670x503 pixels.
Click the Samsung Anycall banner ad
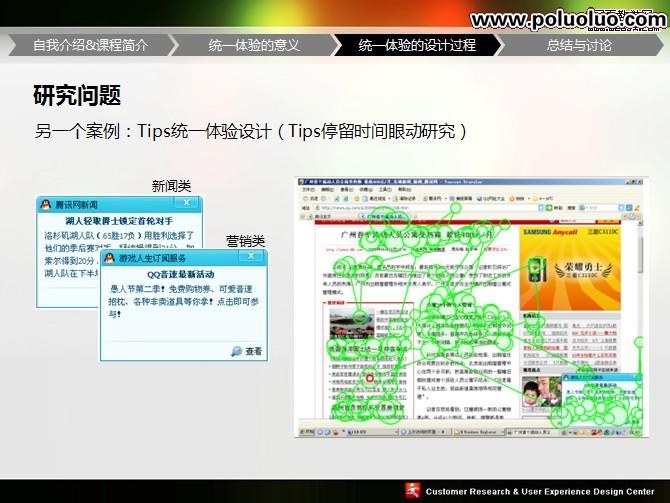click(x=570, y=269)
